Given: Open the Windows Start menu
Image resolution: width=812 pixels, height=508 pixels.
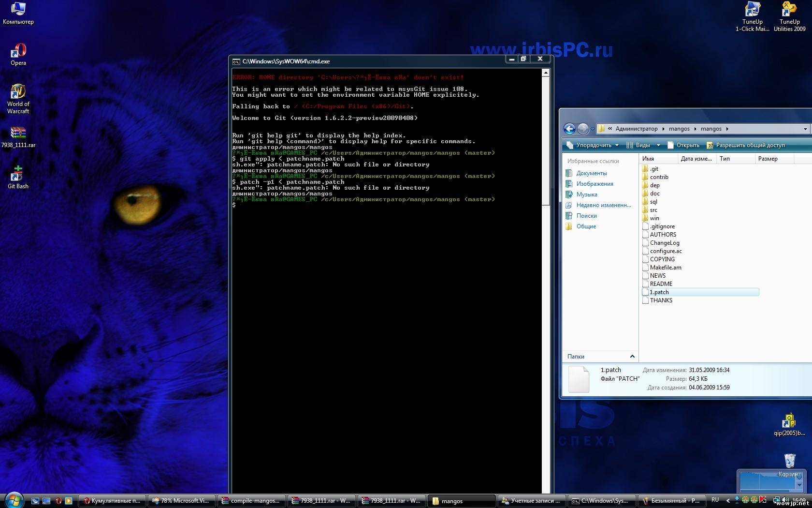Looking at the screenshot, I should coord(14,500).
